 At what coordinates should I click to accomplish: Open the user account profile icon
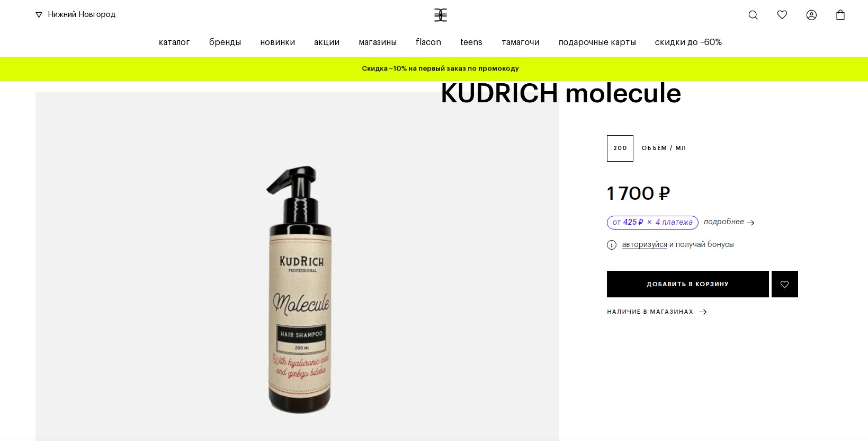[x=811, y=15]
